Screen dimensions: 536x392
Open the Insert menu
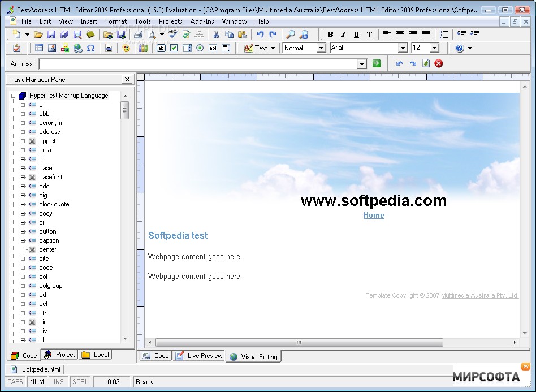[89, 21]
